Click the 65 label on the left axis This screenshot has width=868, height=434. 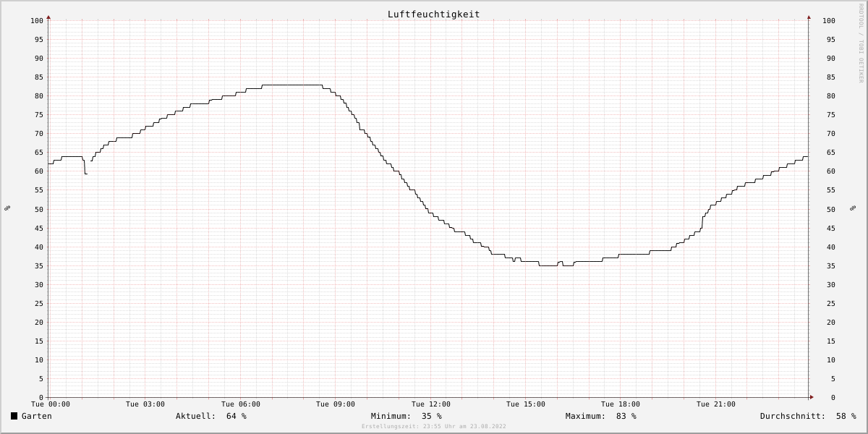[39, 153]
